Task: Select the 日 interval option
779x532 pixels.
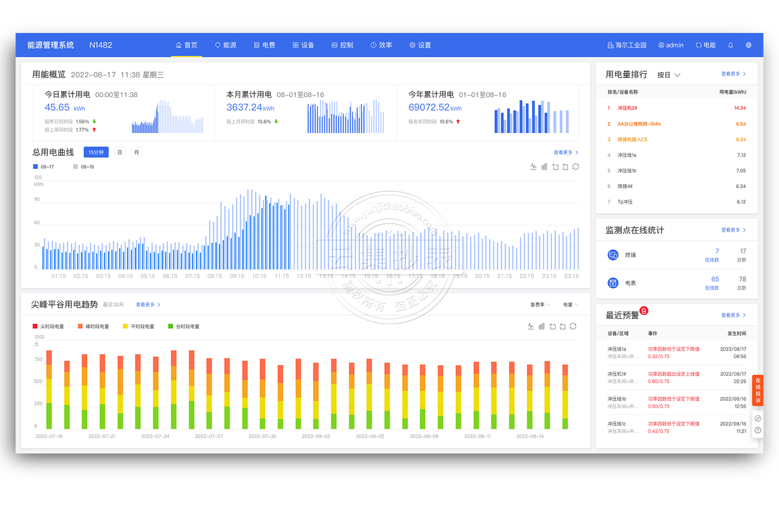Action: coord(120,152)
